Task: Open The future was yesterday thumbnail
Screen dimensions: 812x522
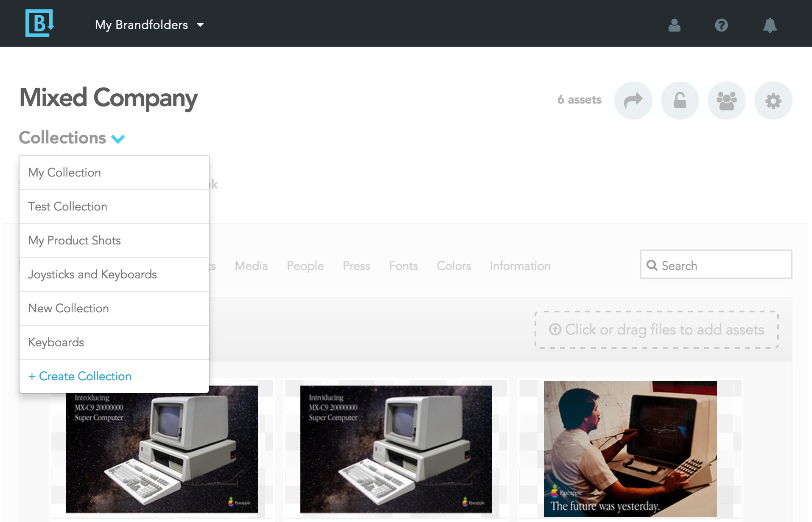Action: (x=630, y=449)
